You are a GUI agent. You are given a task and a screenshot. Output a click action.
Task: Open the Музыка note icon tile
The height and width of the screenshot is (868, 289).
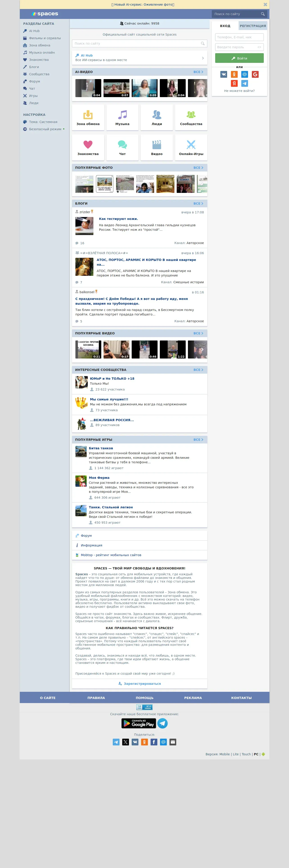point(122,117)
